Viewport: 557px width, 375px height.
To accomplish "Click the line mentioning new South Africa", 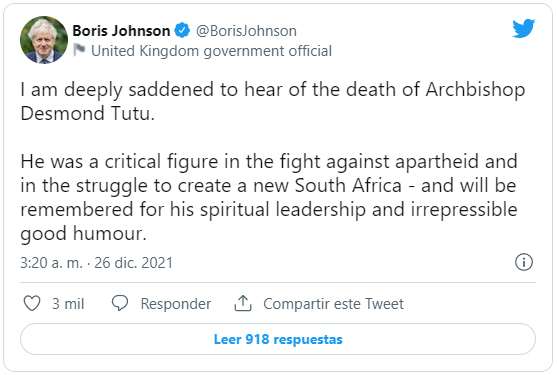I will tap(268, 186).
